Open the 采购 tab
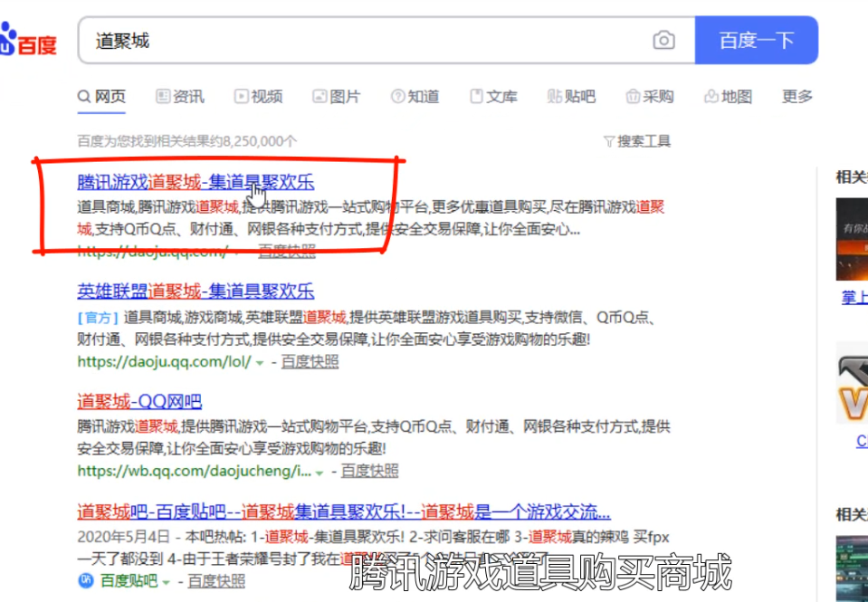The width and height of the screenshot is (868, 602). pos(650,96)
